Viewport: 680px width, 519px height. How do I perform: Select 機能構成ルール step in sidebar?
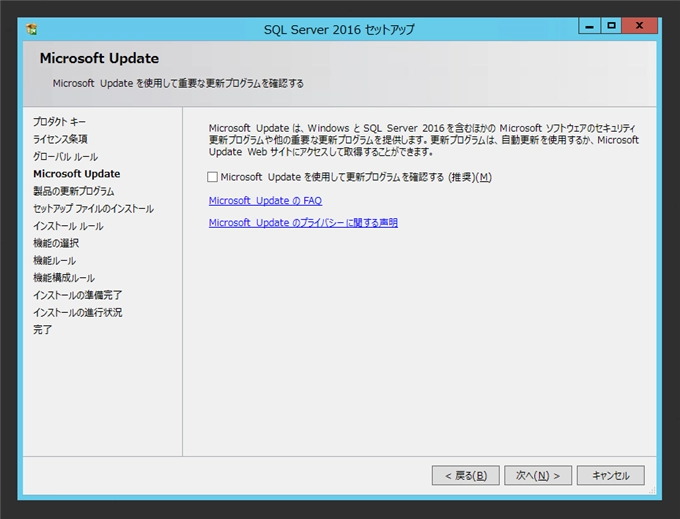tap(64, 278)
